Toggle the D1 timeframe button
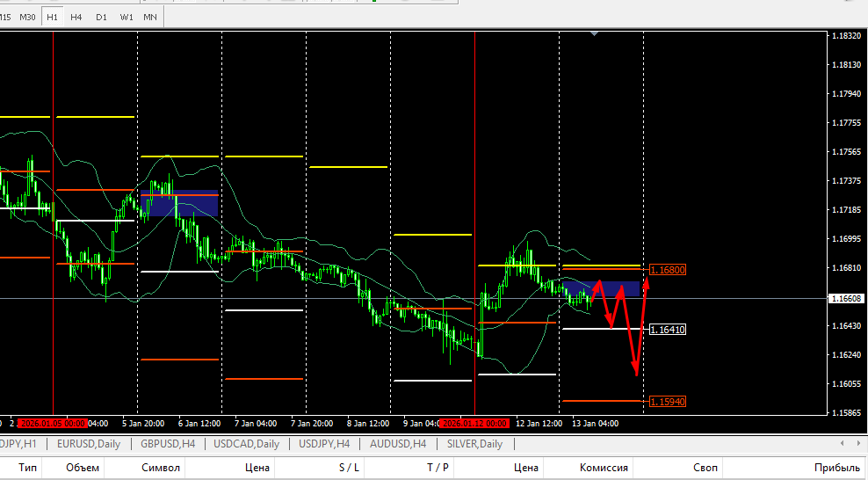The height and width of the screenshot is (480, 868). [x=101, y=18]
